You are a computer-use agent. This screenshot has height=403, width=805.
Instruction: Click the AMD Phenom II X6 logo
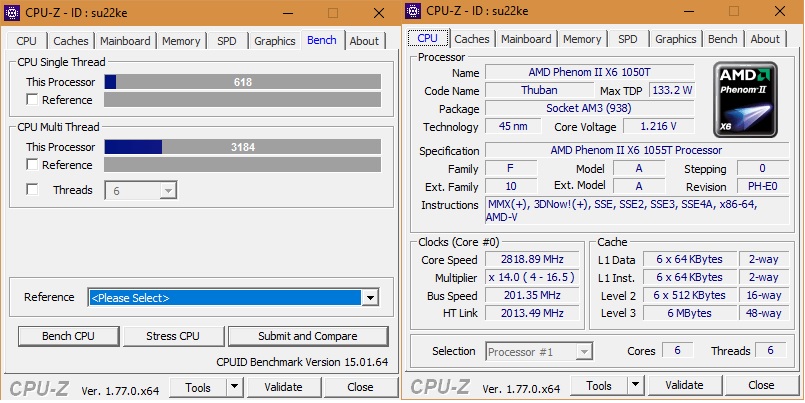pyautogui.click(x=745, y=100)
